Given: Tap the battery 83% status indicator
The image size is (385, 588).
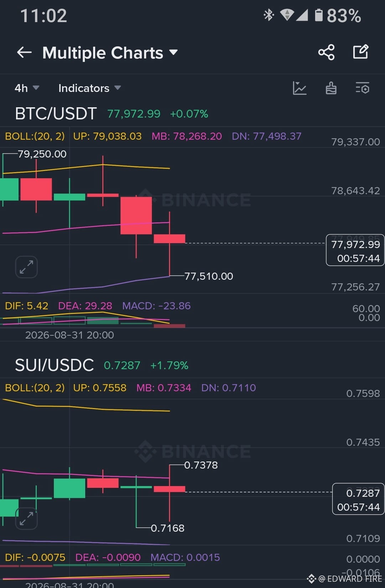Looking at the screenshot, I should tap(338, 16).
